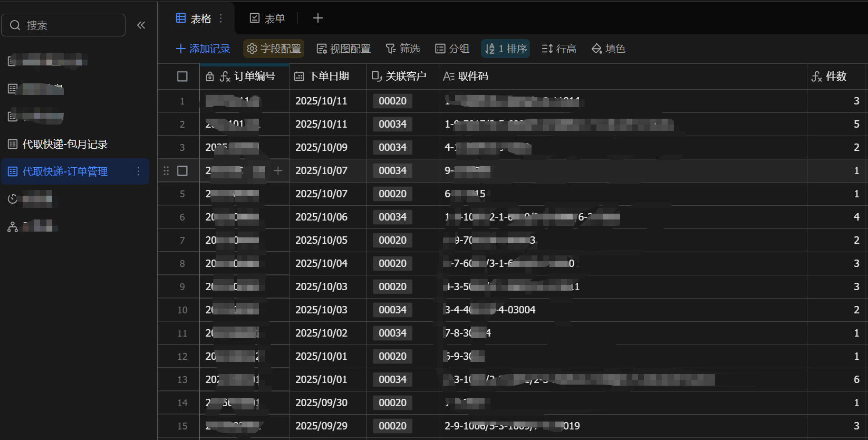Open the 筛选 filter menu

click(403, 49)
